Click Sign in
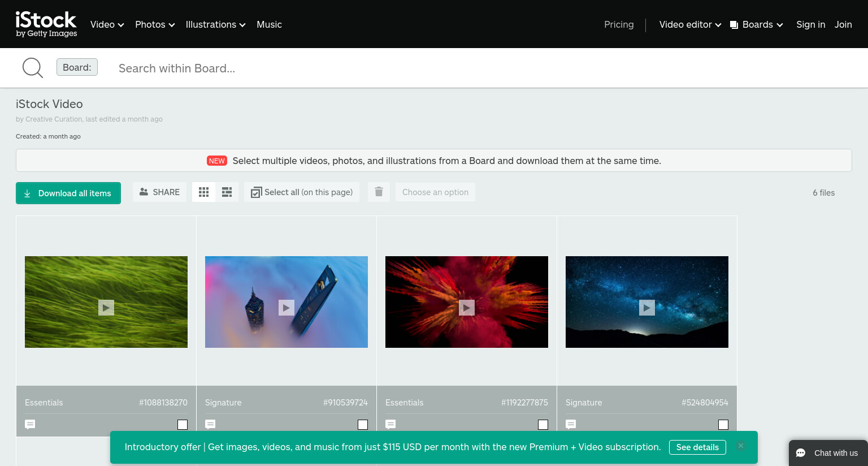868x466 pixels. [x=810, y=24]
